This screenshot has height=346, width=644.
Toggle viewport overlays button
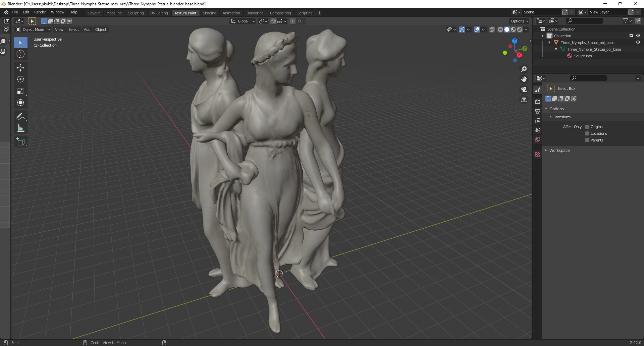click(477, 30)
